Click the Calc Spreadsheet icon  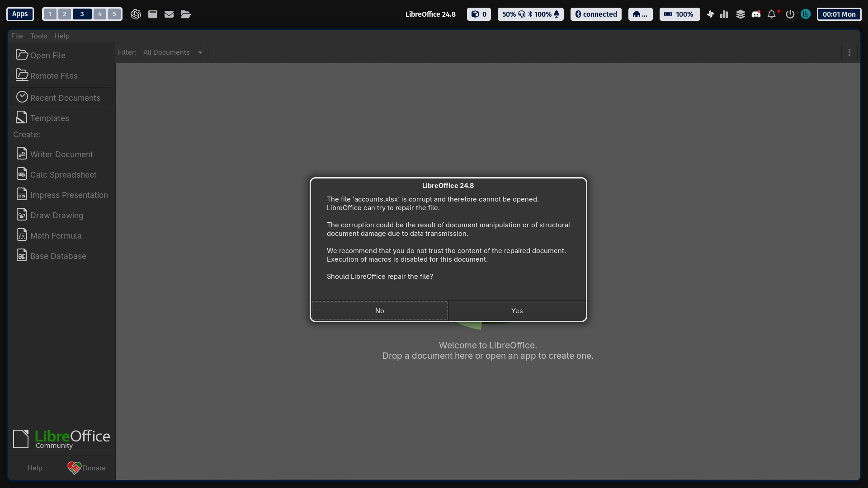coord(22,174)
